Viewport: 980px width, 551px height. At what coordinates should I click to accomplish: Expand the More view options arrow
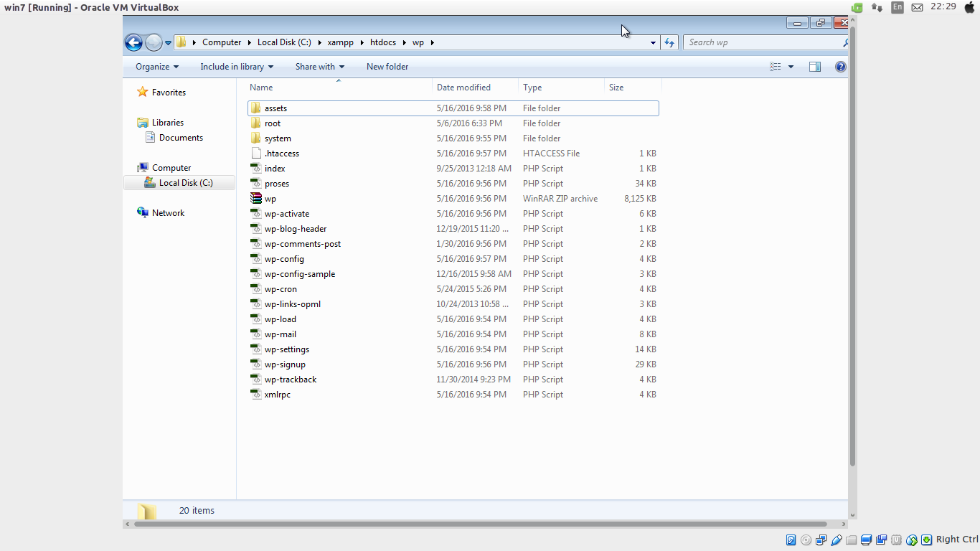(791, 67)
